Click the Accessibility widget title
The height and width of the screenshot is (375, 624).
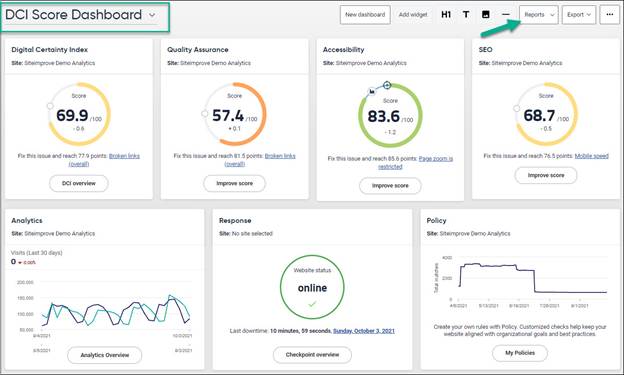(343, 50)
